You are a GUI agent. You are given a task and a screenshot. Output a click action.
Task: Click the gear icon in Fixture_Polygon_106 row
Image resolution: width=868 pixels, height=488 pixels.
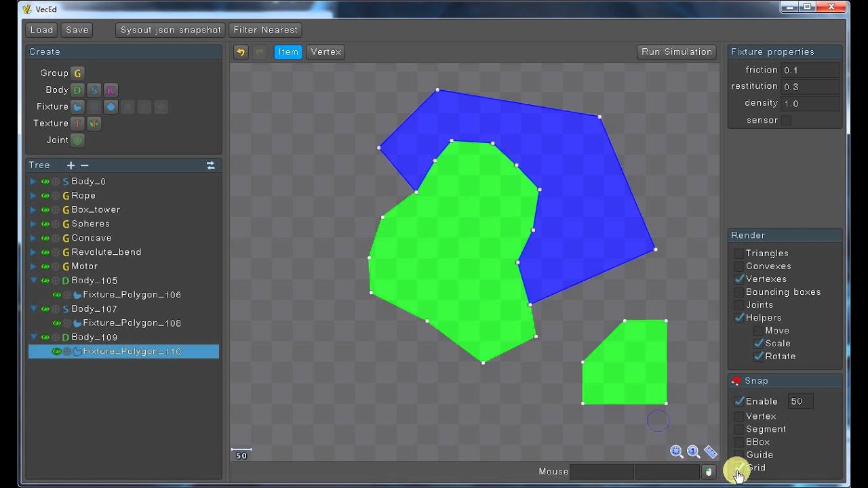(x=67, y=295)
